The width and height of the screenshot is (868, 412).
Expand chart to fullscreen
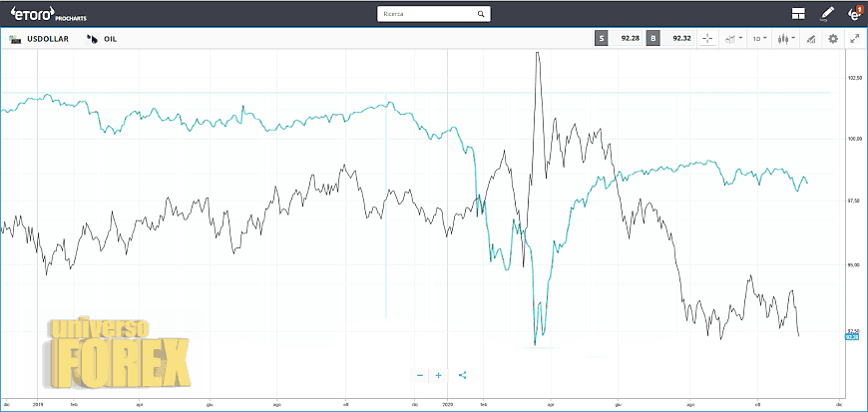[855, 39]
